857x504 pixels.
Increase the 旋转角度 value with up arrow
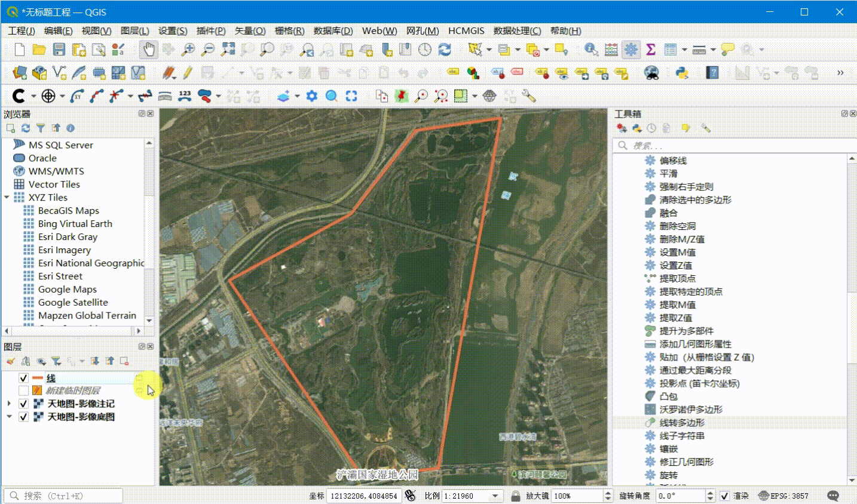[x=710, y=493]
